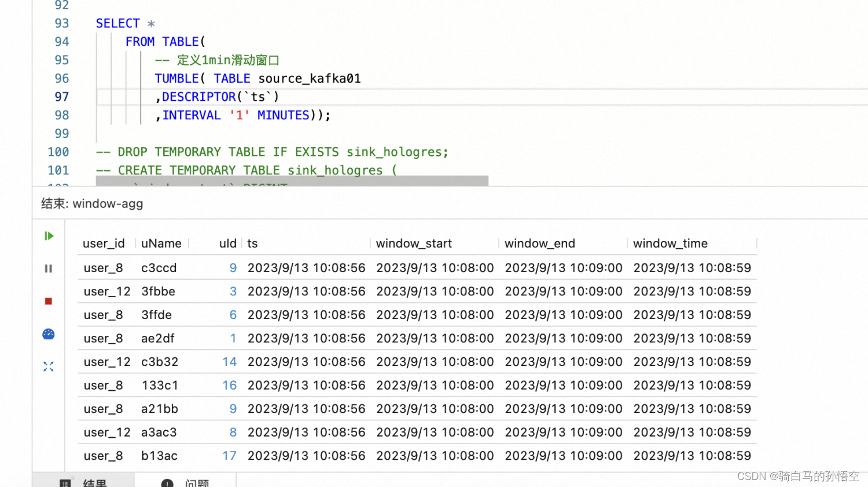Click the 结束: window-agg panel title
Image resolution: width=868 pixels, height=487 pixels.
92,204
